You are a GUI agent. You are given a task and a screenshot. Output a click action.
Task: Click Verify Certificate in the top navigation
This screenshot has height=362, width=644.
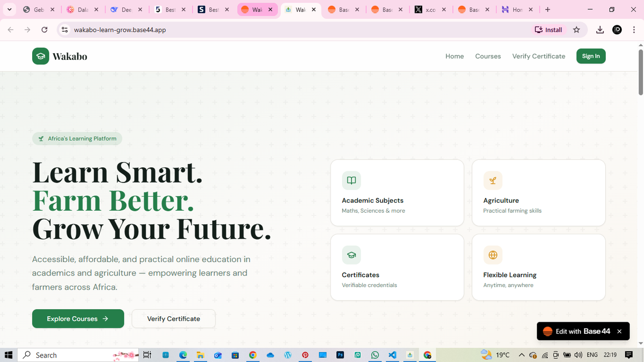[x=539, y=56]
